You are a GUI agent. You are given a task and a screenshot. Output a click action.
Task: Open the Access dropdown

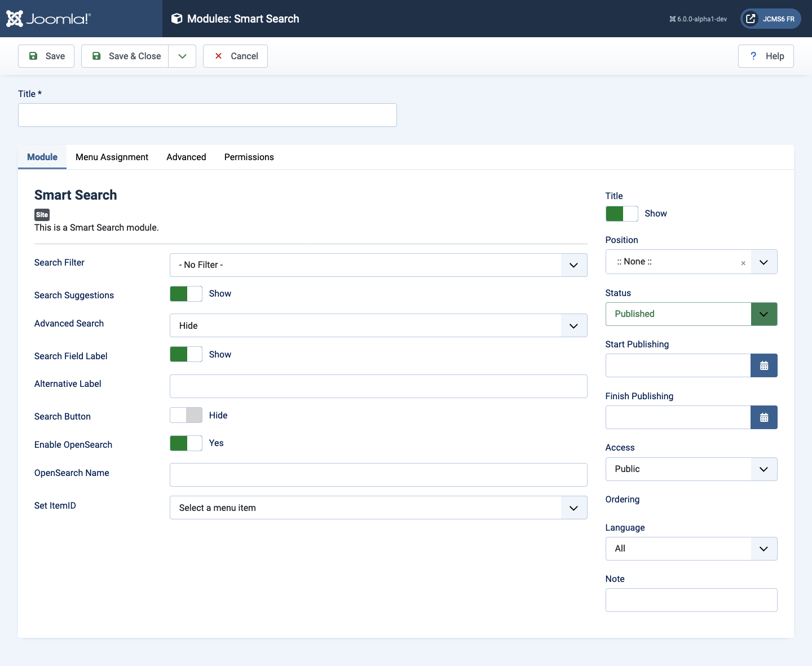click(x=691, y=469)
